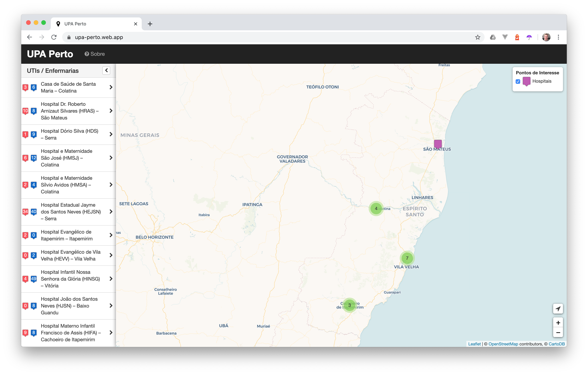Click the geolocation arrow button on the map
The image size is (588, 375).
pos(558,309)
